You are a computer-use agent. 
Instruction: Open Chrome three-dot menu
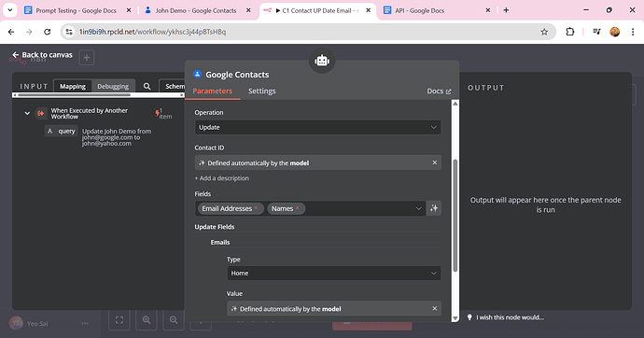point(633,32)
